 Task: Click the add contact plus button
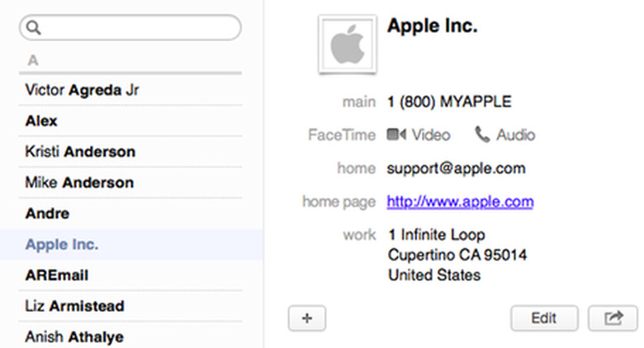click(x=307, y=318)
